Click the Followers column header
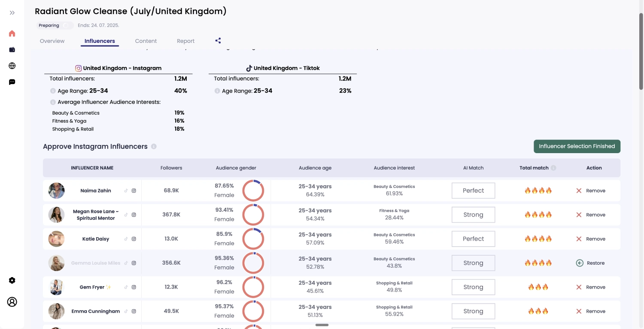 pyautogui.click(x=171, y=168)
